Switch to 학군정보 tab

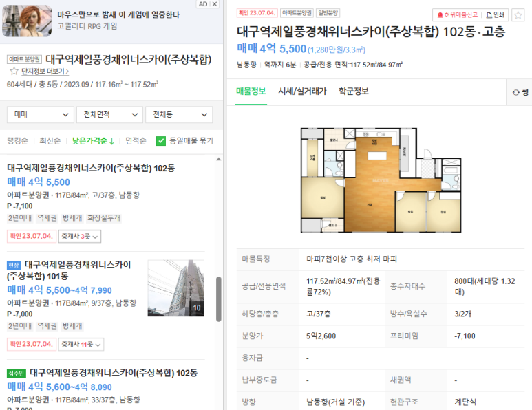coord(354,91)
